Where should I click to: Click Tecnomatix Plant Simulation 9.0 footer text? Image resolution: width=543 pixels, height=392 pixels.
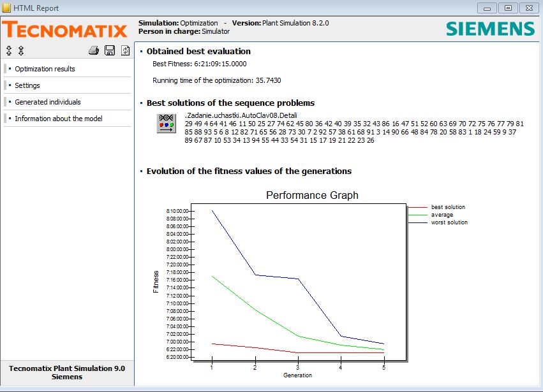coord(67,368)
